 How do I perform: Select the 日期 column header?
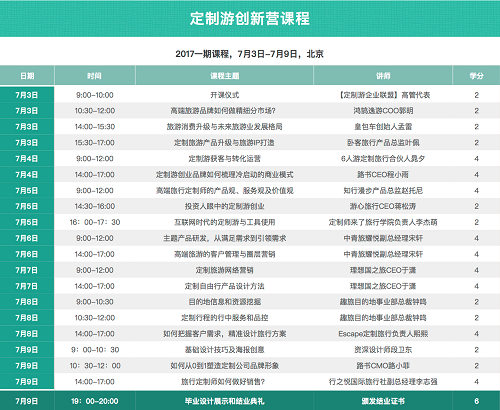27,76
